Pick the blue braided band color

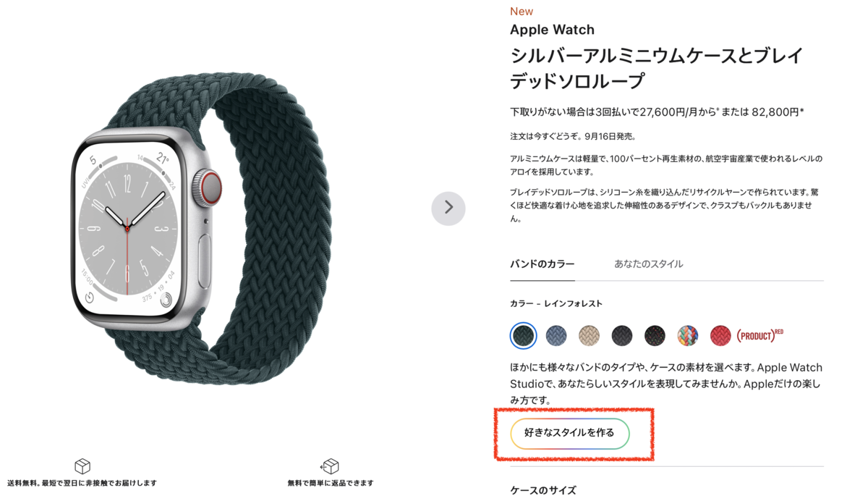tap(556, 335)
